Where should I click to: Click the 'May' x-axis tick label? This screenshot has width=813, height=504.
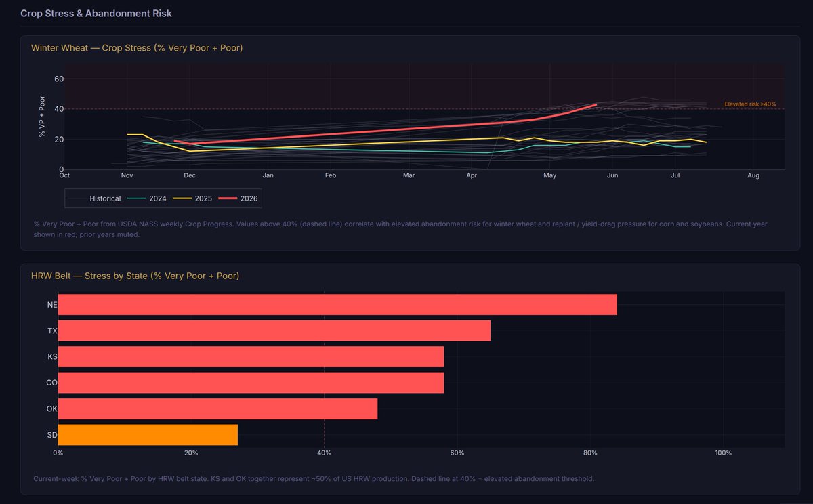pos(549,175)
